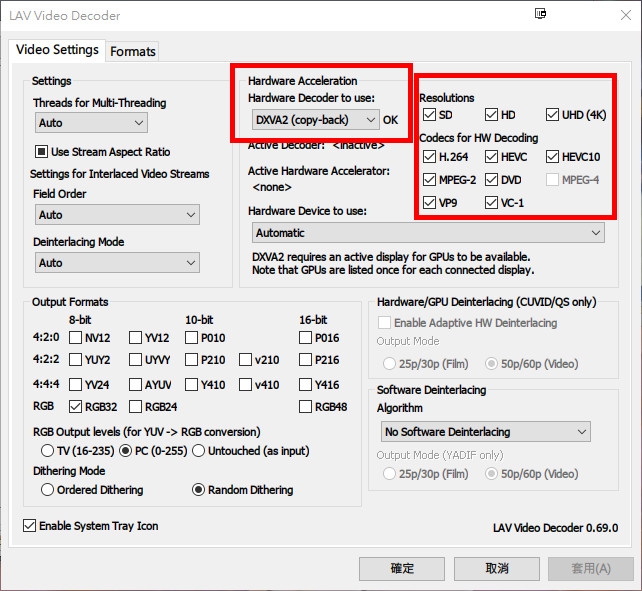Toggle HEVC10 hardware decoding checkbox
Image resolution: width=642 pixels, height=591 pixels.
tap(552, 156)
